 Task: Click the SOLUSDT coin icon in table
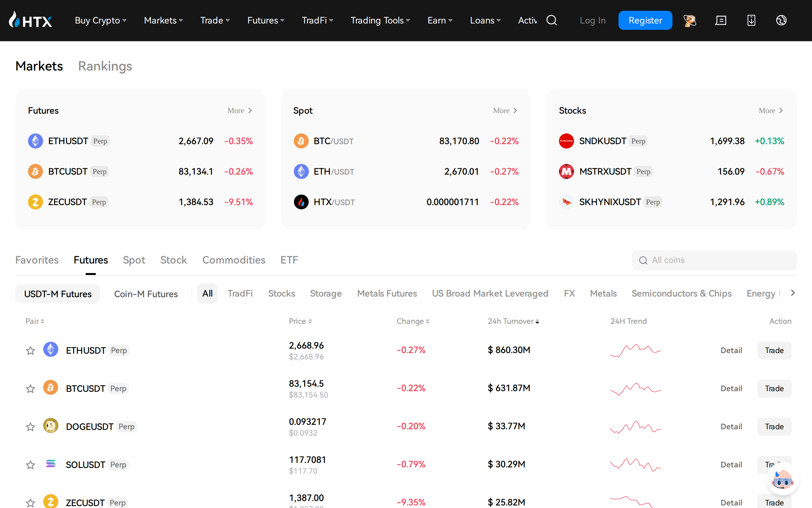(51, 464)
